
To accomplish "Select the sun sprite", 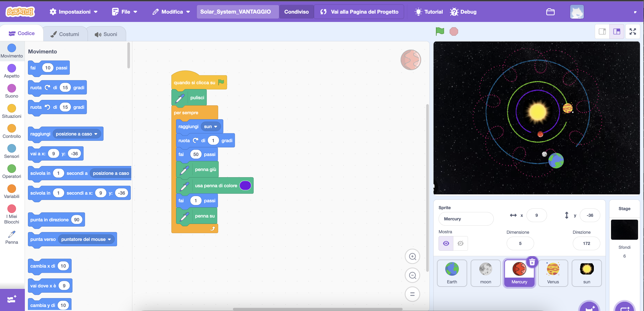I will (586, 273).
